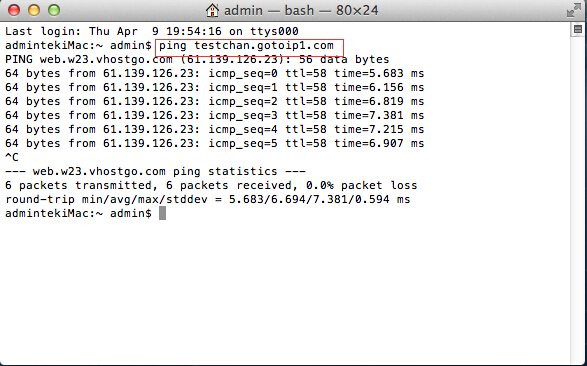This screenshot has width=587, height=366.
Task: Enter full screen via the arrows icon
Action: 573,10
